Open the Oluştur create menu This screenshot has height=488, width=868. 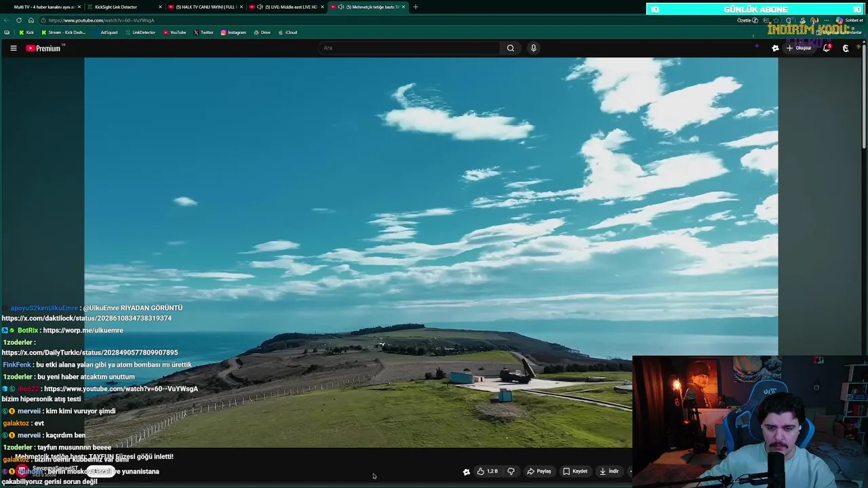799,48
